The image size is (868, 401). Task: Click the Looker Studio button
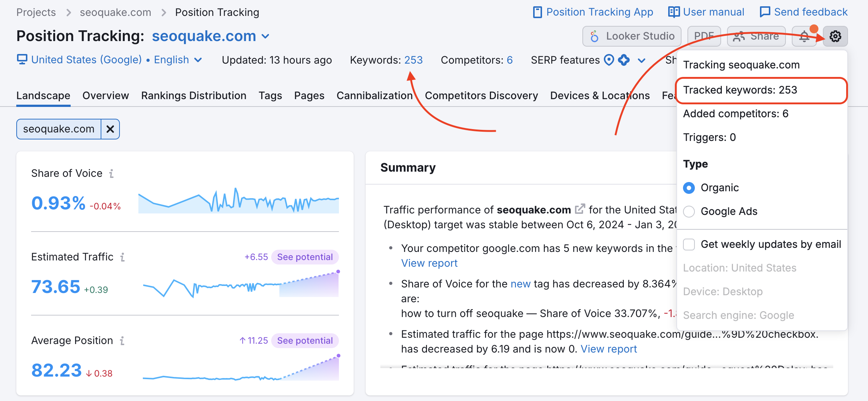[632, 36]
